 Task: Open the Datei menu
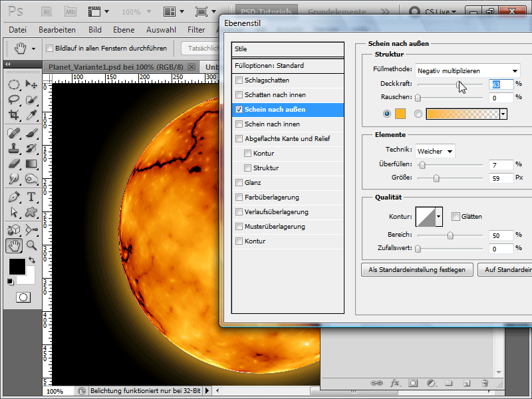click(18, 30)
